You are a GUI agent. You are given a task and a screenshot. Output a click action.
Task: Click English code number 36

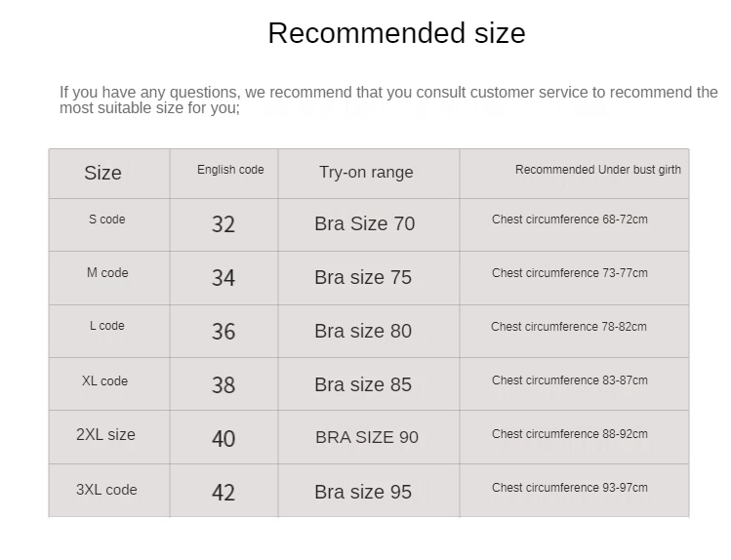click(223, 332)
